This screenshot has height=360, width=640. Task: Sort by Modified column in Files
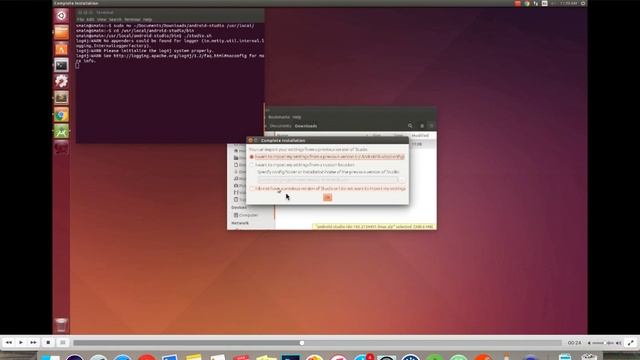coord(420,136)
